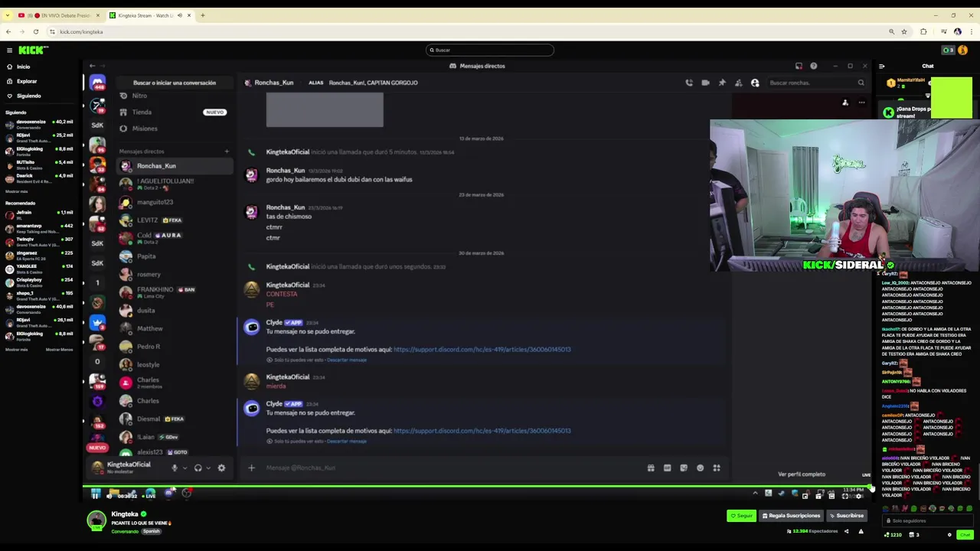Expand Mostrar más under Recomendado

(x=16, y=350)
